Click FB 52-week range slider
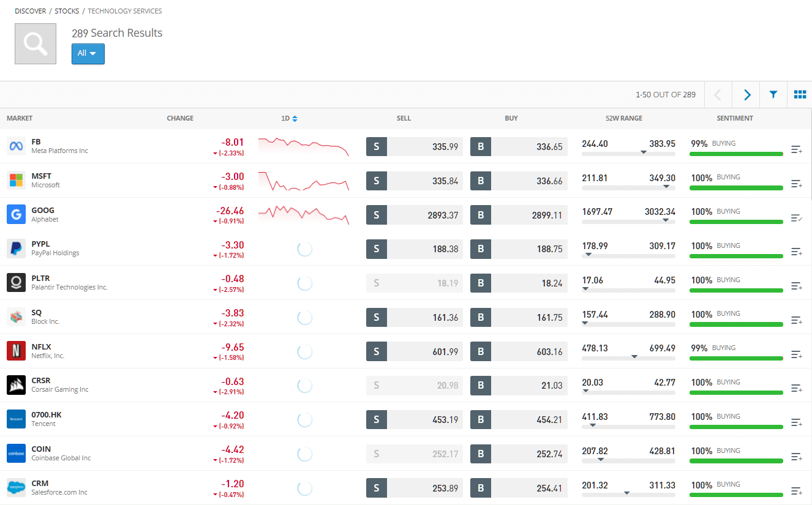This screenshot has height=505, width=812. pos(628,153)
